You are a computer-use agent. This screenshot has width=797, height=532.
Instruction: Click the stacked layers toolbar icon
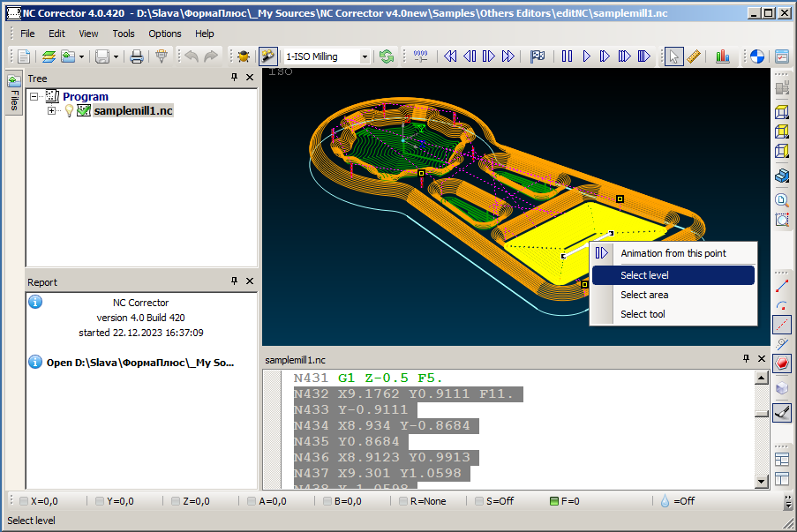pos(49,56)
